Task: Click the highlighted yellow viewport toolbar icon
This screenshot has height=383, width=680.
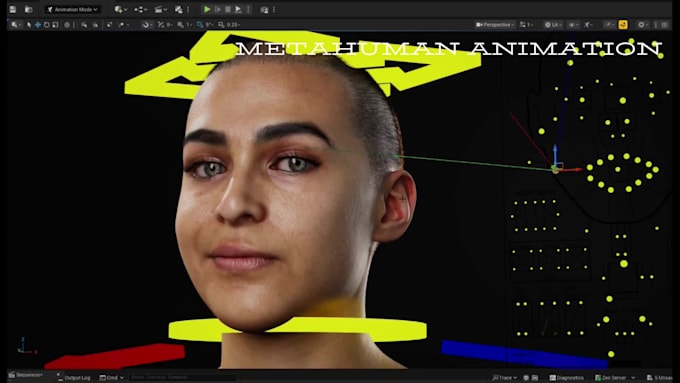Action: [623, 25]
